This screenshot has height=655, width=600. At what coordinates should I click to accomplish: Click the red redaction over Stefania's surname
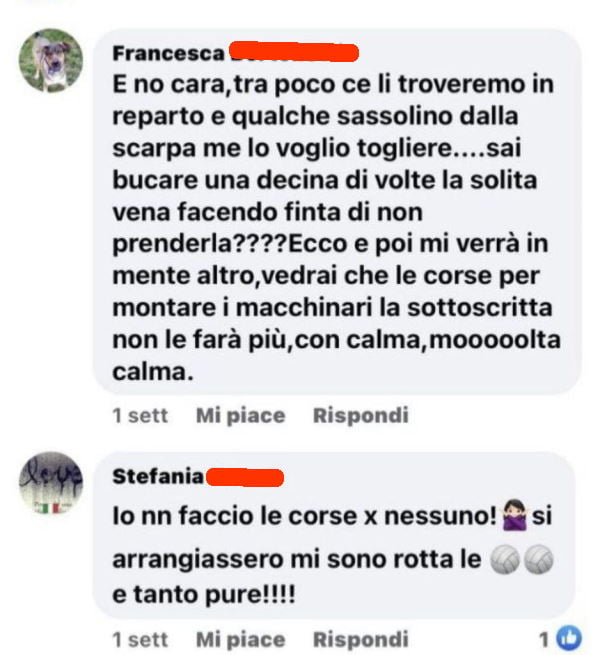[x=245, y=477]
